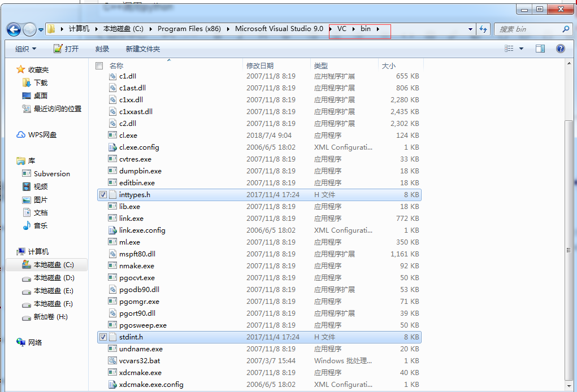The image size is (577, 392).
Task: Click the WPS网盘 cloud icon
Action: tap(21, 134)
